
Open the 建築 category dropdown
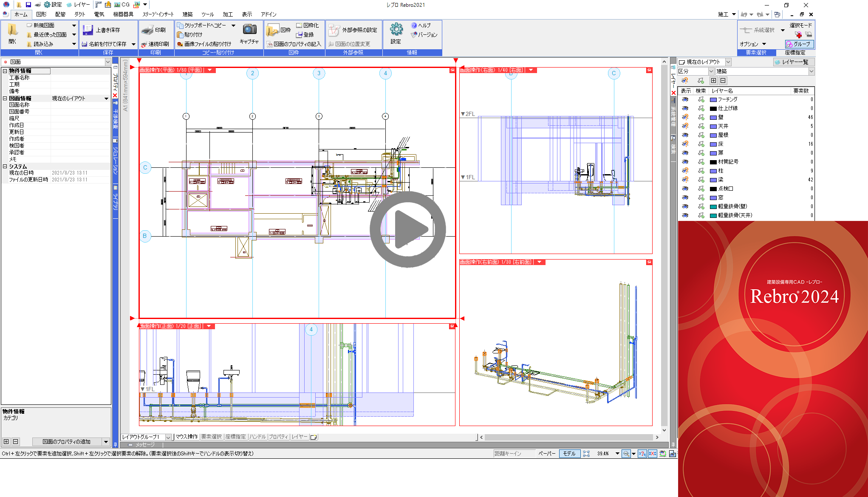point(811,71)
